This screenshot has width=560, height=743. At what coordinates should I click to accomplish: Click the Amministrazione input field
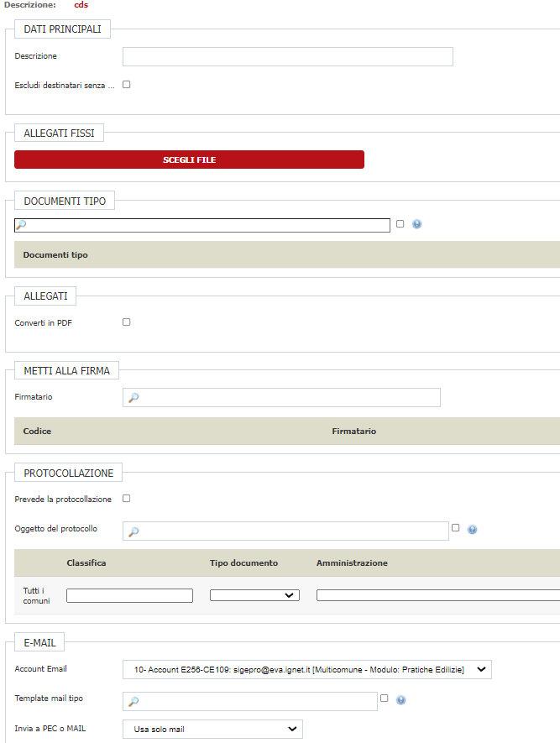tap(437, 595)
